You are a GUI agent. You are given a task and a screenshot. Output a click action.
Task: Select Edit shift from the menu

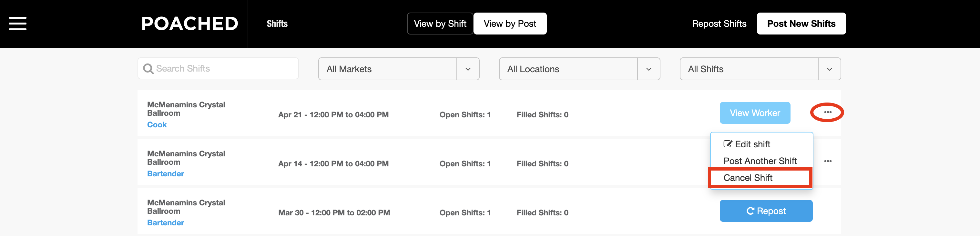point(752,144)
